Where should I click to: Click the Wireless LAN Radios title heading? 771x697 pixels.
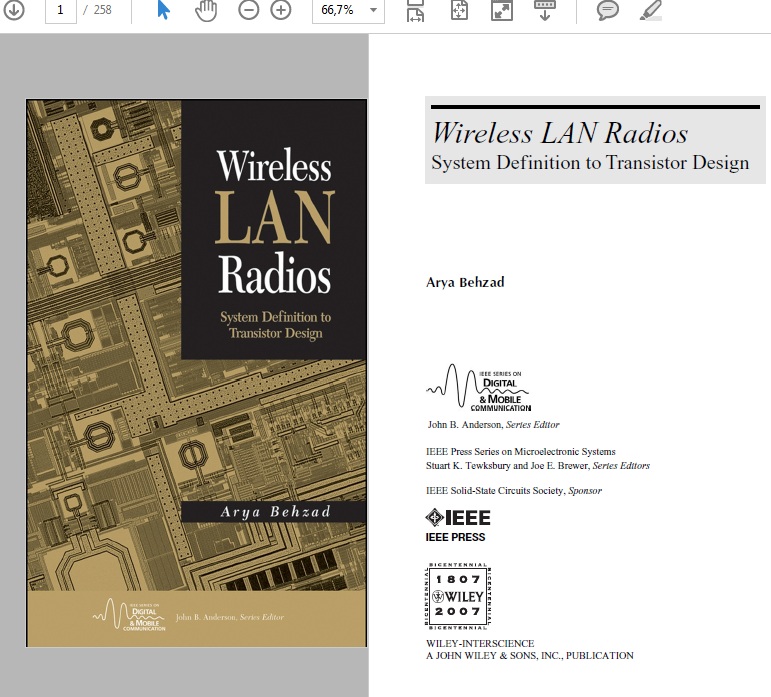559,133
